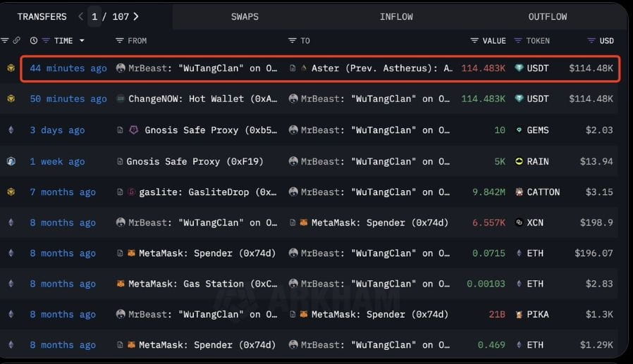Click gaslite: GasliteDrop sender entity
Image resolution: width=633 pixels, height=364 pixels.
[x=208, y=192]
